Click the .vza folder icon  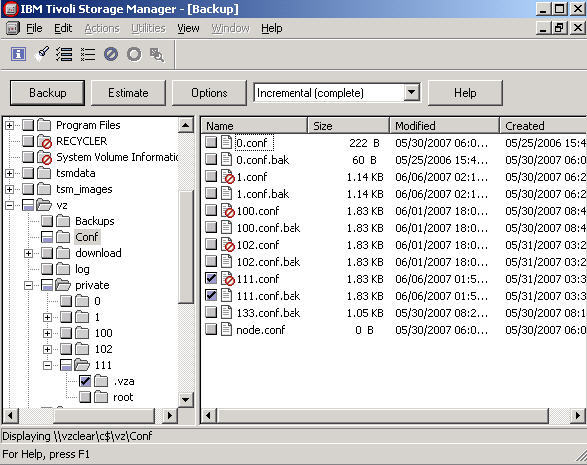coord(101,381)
